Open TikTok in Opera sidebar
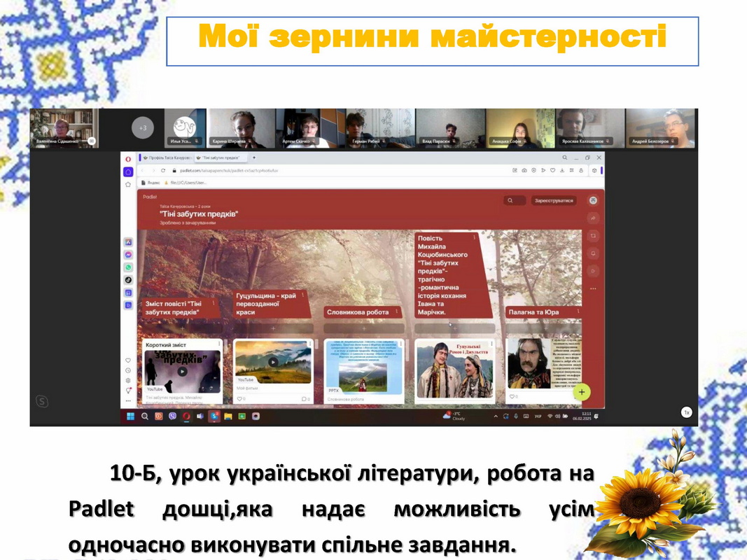 tap(128, 280)
